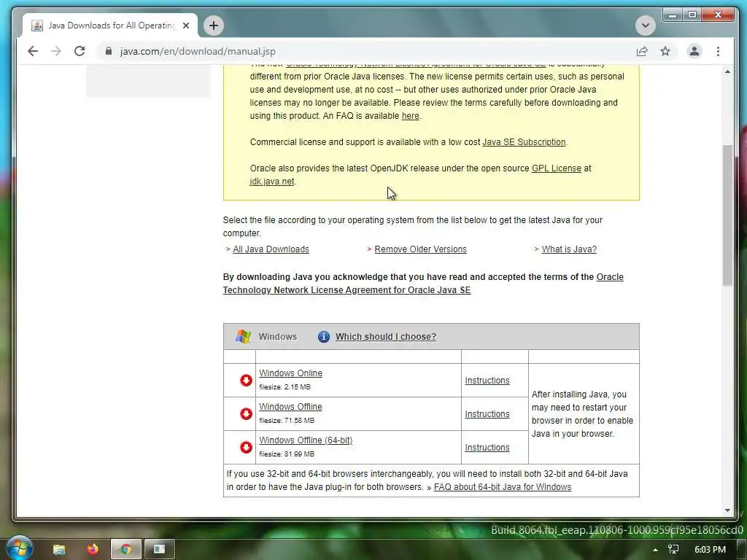Launch Firefox from the taskbar
This screenshot has height=560, width=747.
click(93, 550)
